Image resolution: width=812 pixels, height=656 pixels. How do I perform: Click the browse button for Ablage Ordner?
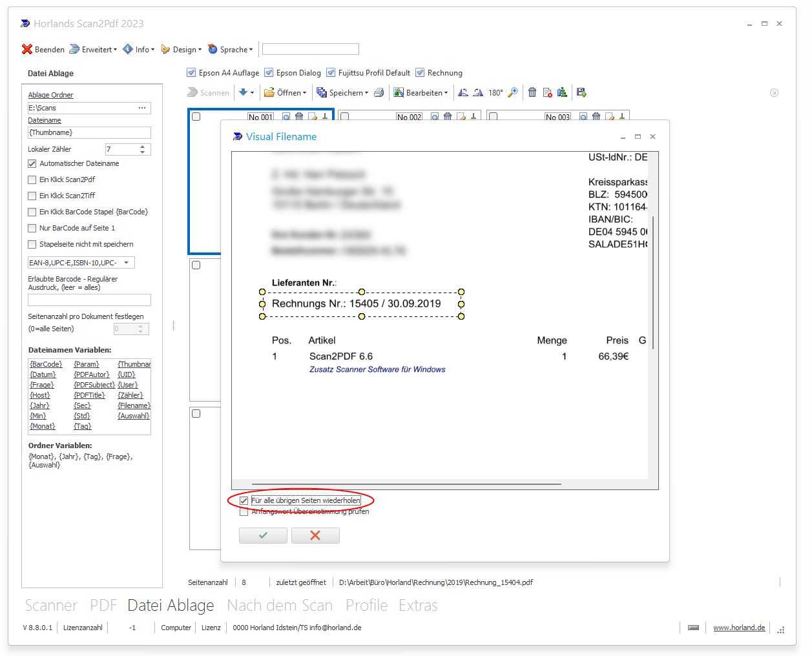(142, 108)
